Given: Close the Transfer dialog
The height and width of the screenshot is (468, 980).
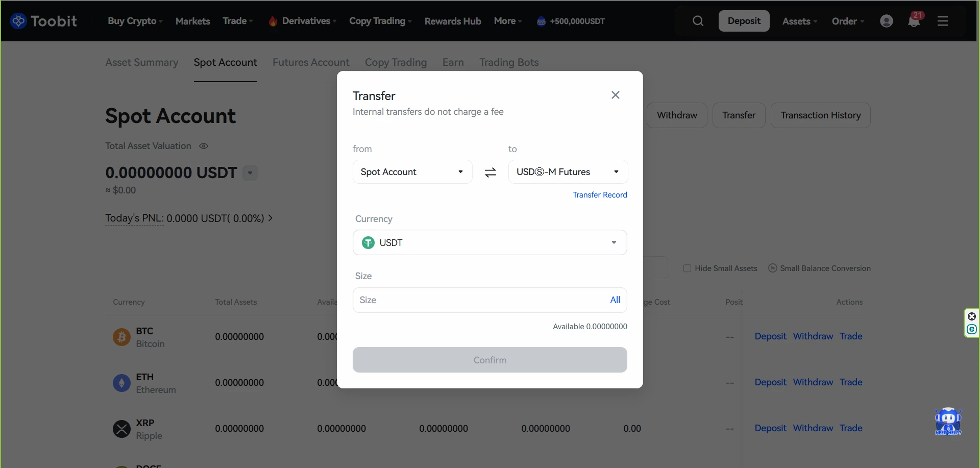Looking at the screenshot, I should tap(616, 95).
